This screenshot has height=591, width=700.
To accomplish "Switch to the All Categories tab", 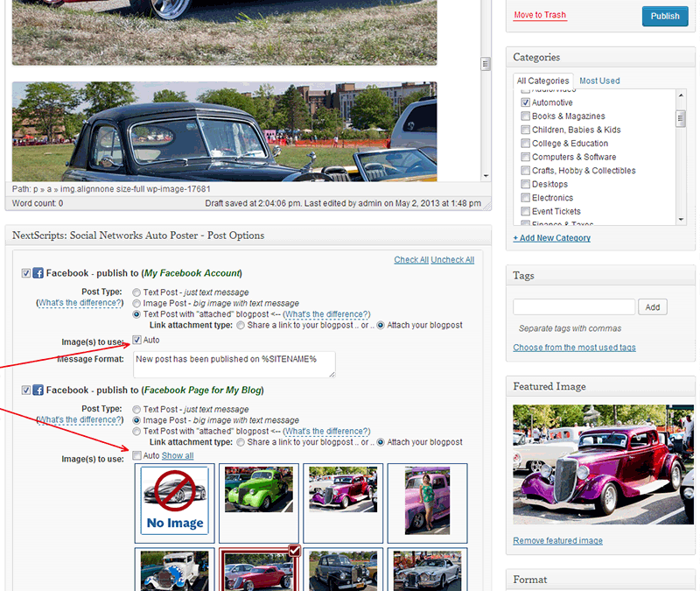I will 542,81.
